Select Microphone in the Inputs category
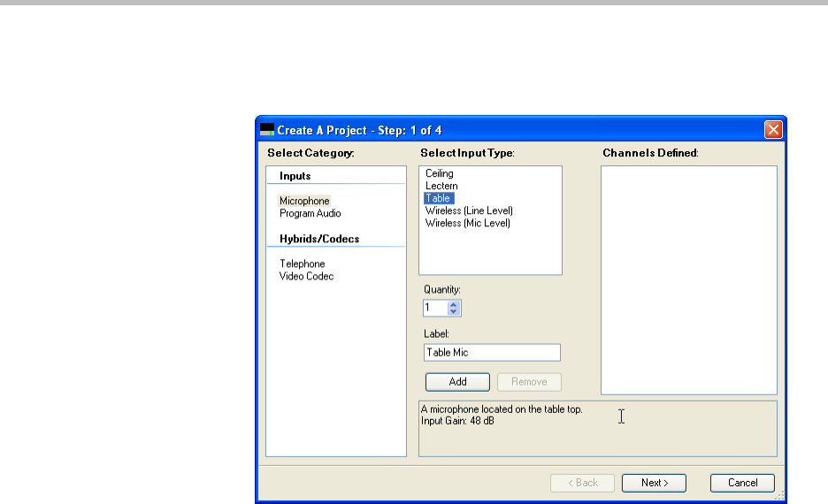Viewport: 828px width, 504px height. click(x=304, y=201)
